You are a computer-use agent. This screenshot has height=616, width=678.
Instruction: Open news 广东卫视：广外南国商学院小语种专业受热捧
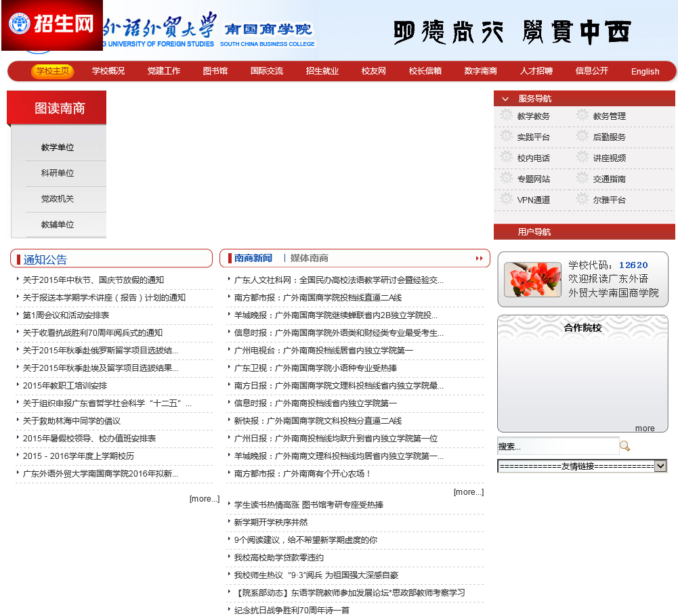tap(316, 368)
